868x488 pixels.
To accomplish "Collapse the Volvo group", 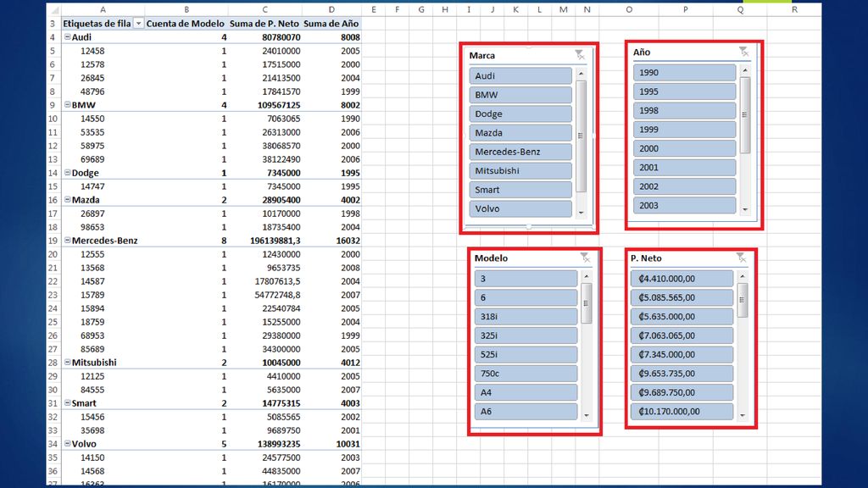I will point(68,444).
